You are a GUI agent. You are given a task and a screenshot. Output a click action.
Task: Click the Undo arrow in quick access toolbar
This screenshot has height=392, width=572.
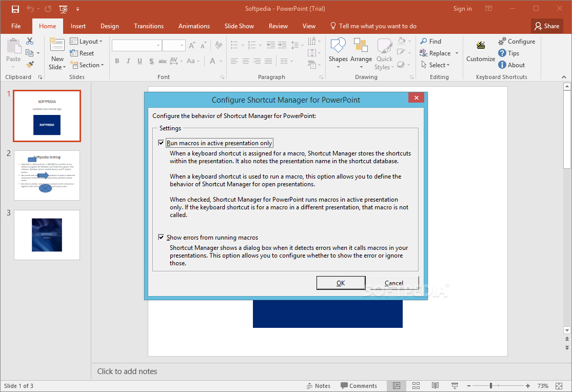pos(30,9)
